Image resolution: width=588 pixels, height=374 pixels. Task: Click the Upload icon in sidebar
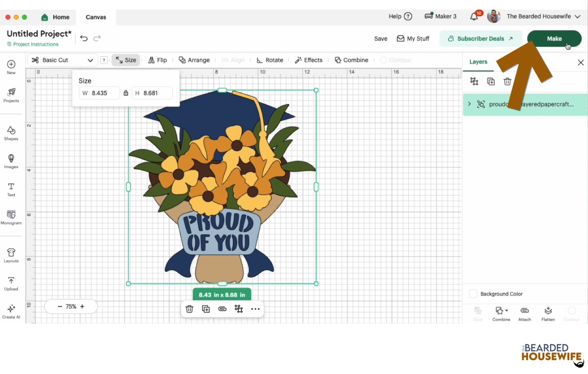tap(11, 284)
